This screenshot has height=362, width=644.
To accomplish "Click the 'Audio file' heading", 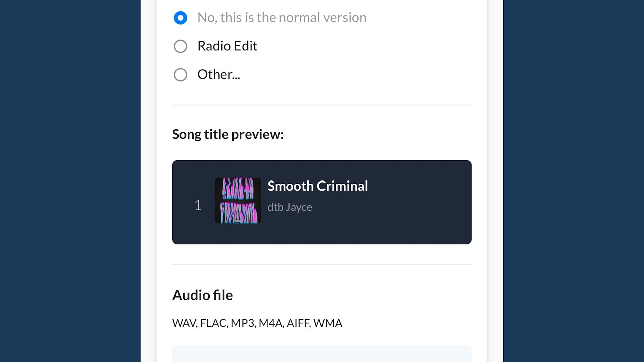I will pos(202,295).
